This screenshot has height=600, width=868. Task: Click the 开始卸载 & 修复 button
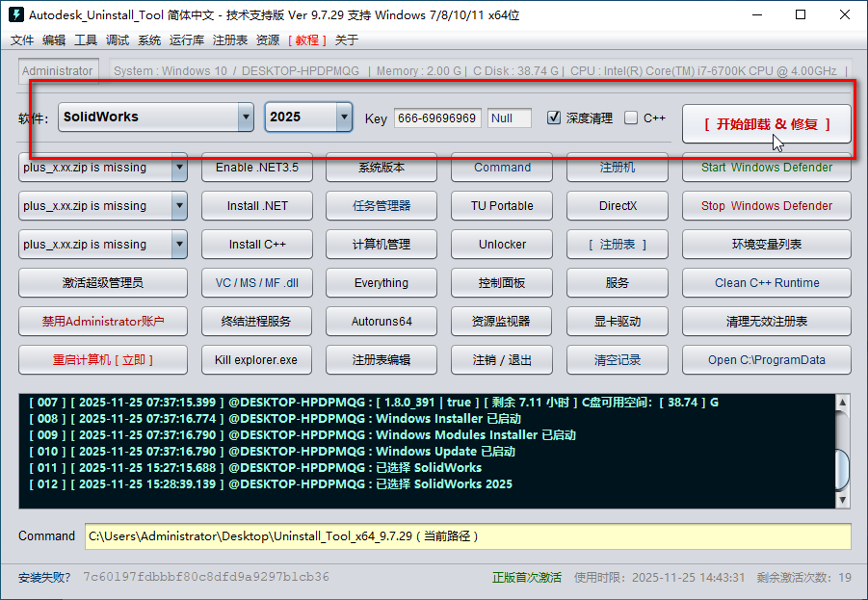(x=766, y=124)
